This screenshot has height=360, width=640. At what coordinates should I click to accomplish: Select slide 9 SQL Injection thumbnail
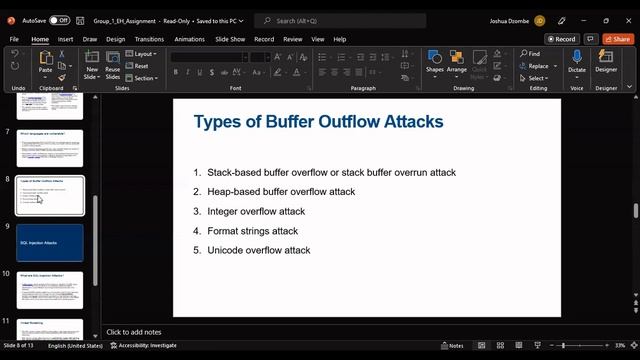click(50, 243)
